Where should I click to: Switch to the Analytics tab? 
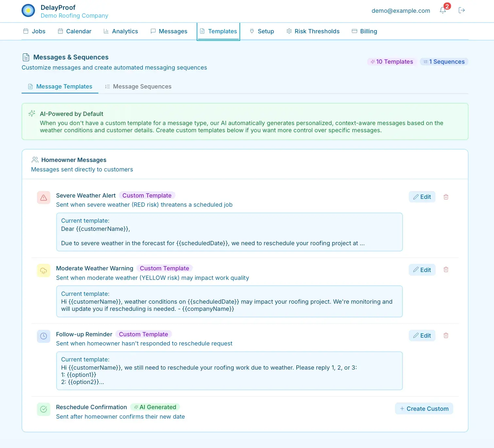coord(121,31)
